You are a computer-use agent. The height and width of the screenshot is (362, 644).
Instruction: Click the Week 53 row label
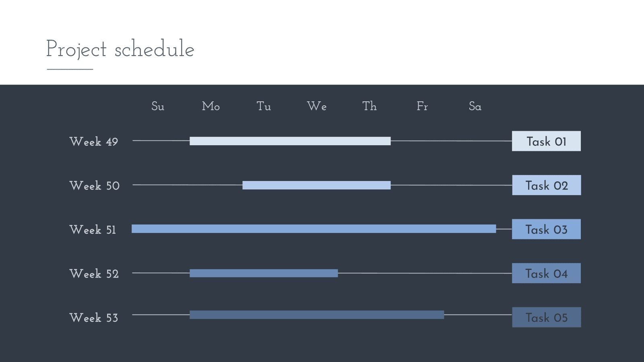pyautogui.click(x=94, y=318)
